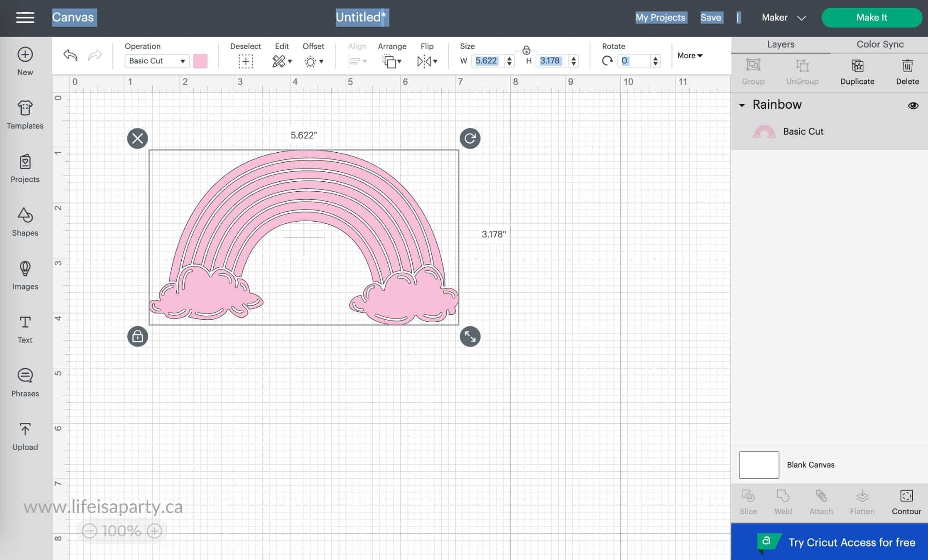
Task: Click the pink color swatch
Action: [x=202, y=60]
